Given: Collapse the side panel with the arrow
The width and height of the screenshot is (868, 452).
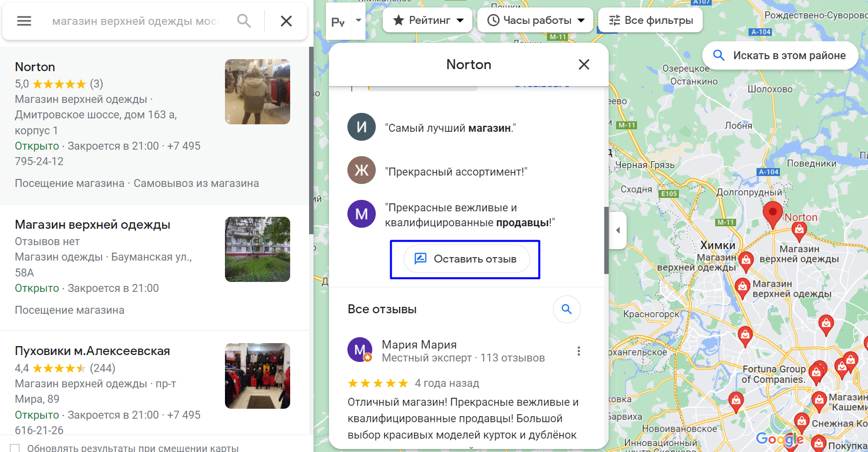Looking at the screenshot, I should coord(618,230).
